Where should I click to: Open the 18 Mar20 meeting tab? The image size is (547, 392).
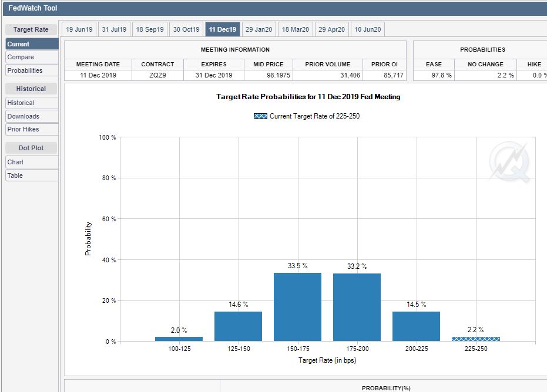(x=295, y=29)
